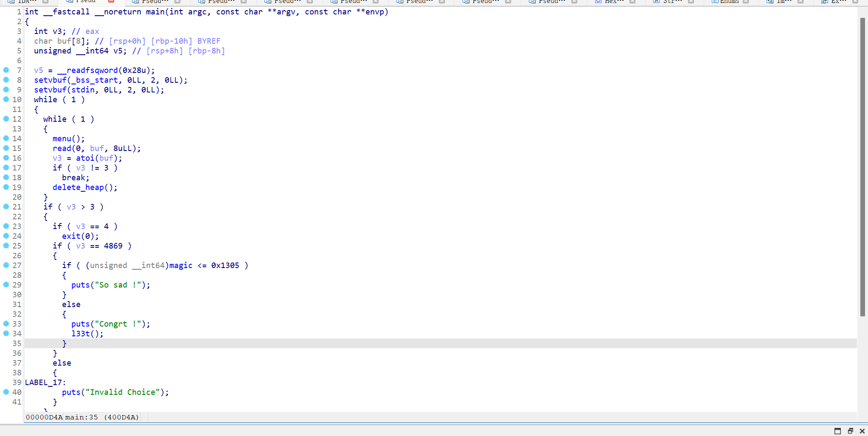Click the blue dot beside line 18
The height and width of the screenshot is (436, 868).
[x=6, y=177]
